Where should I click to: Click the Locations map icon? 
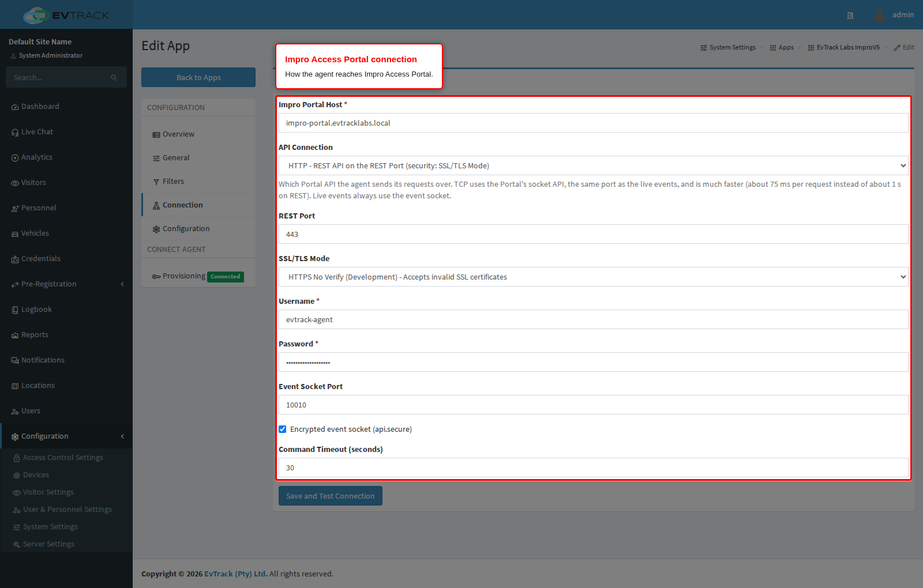[15, 386]
